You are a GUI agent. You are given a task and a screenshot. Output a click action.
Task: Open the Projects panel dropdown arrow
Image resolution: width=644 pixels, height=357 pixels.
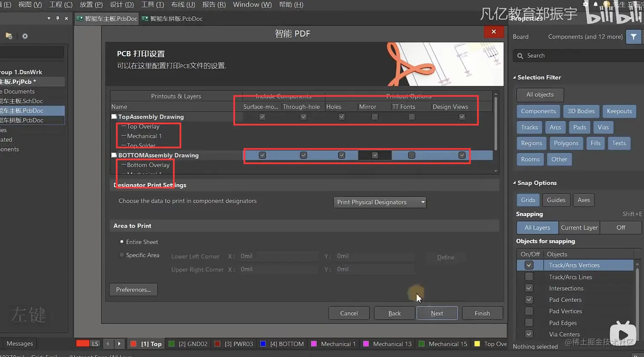pos(49,18)
